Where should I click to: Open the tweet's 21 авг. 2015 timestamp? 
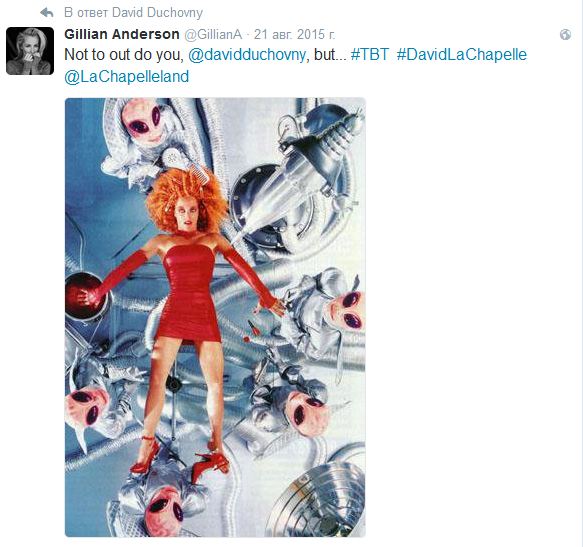294,35
